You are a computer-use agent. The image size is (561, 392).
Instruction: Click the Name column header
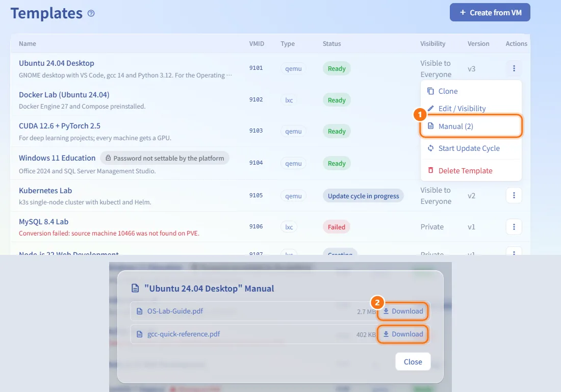[x=28, y=44]
